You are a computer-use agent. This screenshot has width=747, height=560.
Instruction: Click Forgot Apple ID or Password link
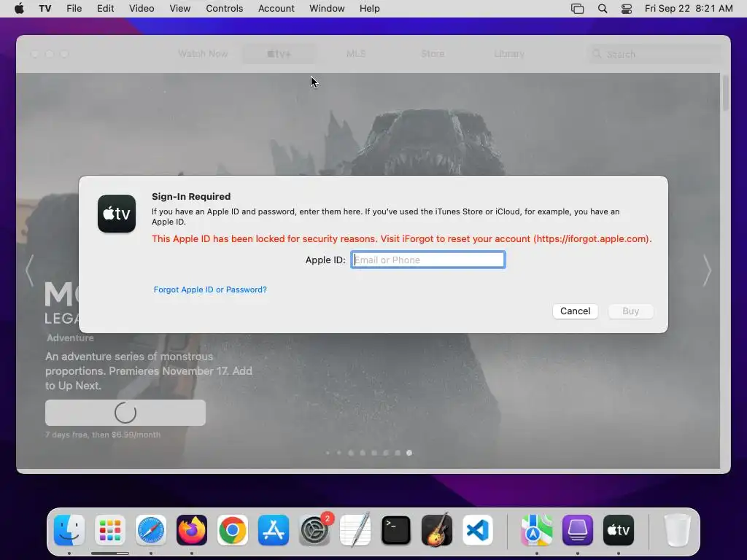click(x=210, y=289)
